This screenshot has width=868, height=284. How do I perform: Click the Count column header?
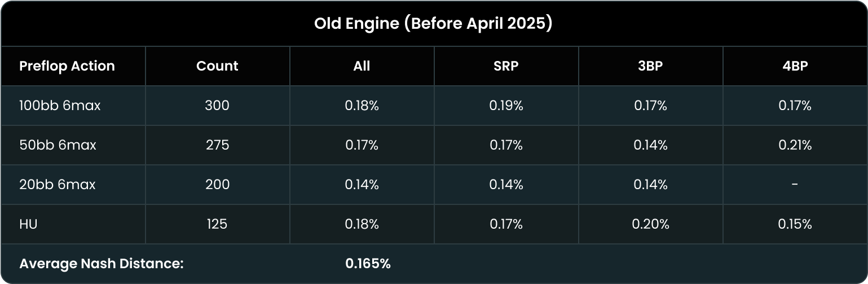tap(217, 66)
